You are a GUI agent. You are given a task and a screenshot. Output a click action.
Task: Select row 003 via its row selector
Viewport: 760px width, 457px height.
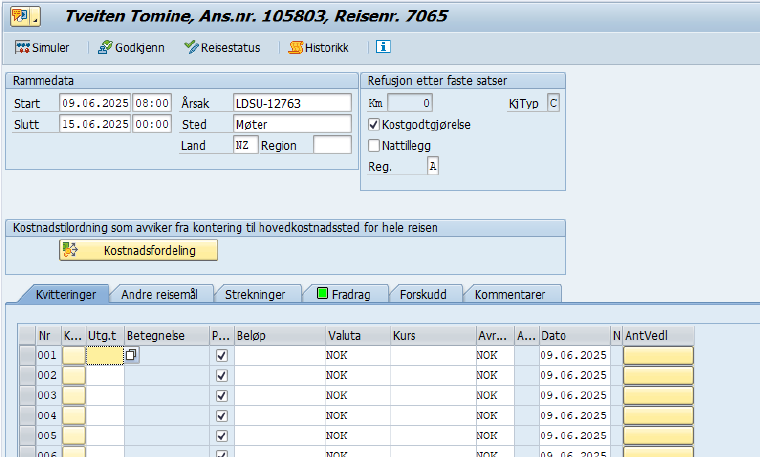pyautogui.click(x=27, y=395)
